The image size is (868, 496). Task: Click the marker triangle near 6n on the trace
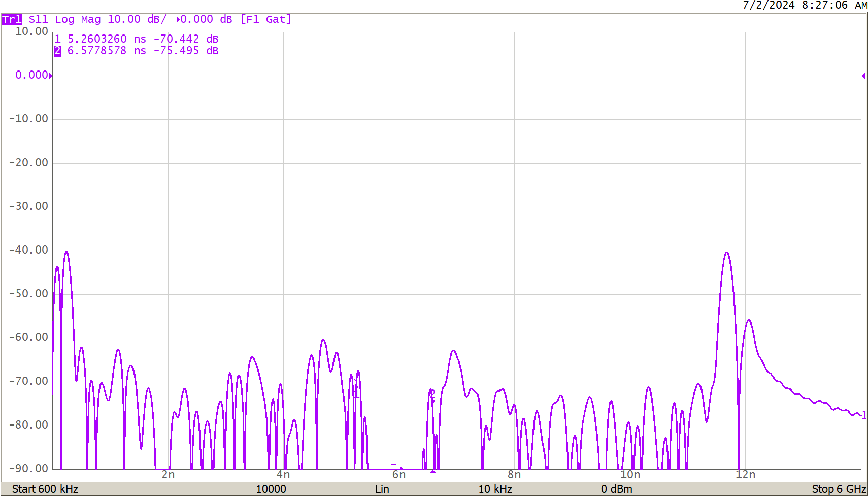click(432, 471)
